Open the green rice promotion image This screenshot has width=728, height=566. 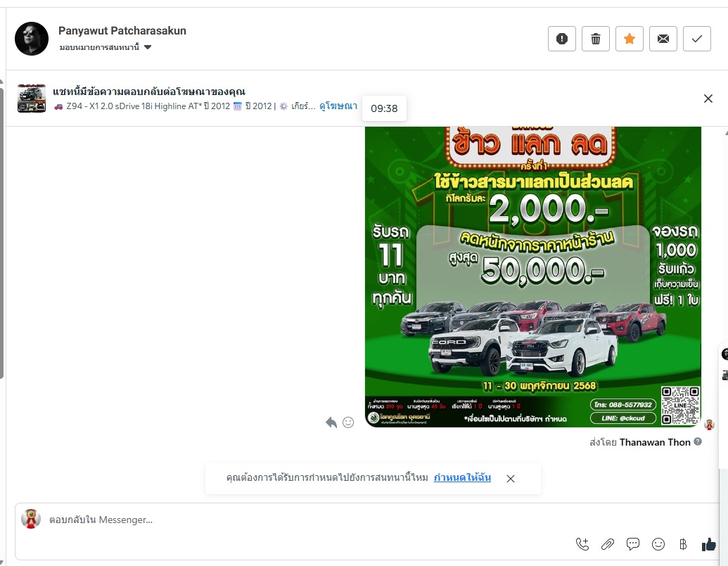tap(533, 277)
